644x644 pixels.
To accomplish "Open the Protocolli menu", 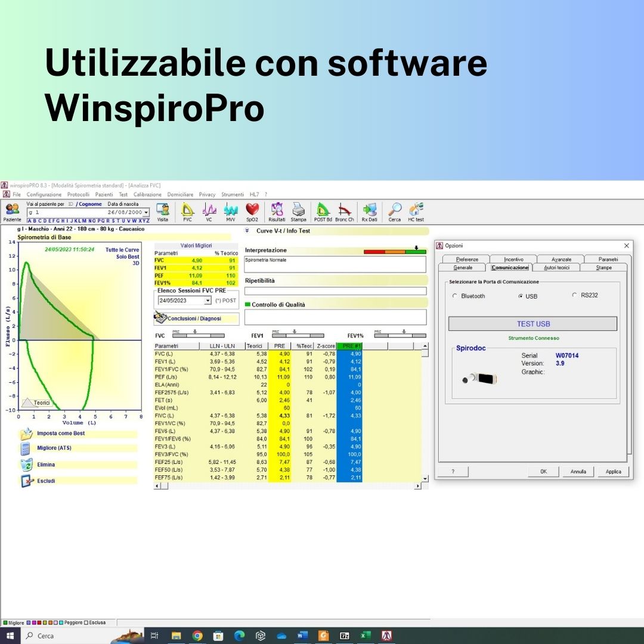I will tap(79, 194).
